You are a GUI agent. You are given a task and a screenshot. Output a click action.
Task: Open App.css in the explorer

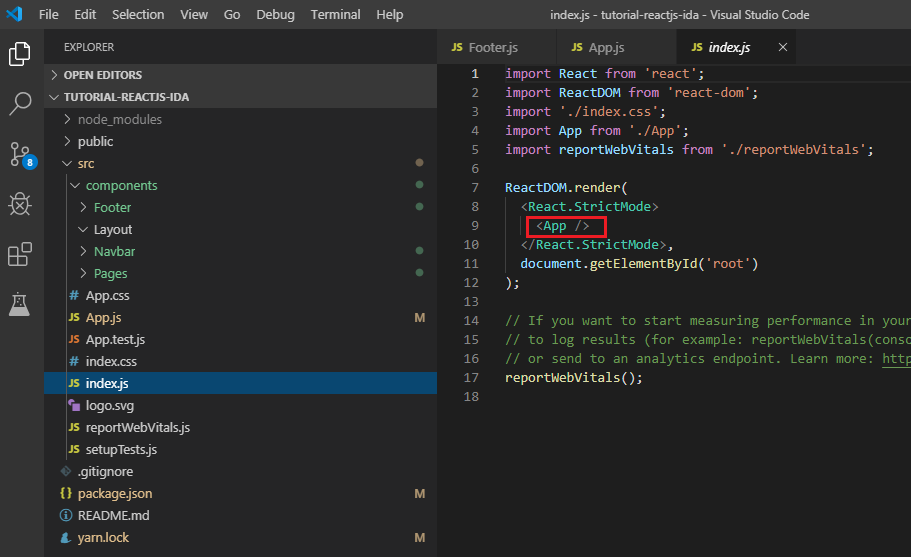241,296
